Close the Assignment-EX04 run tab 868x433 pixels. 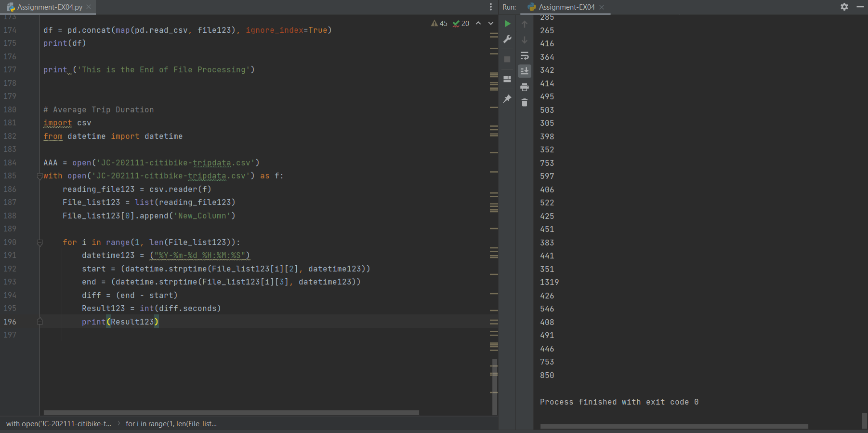(x=602, y=7)
